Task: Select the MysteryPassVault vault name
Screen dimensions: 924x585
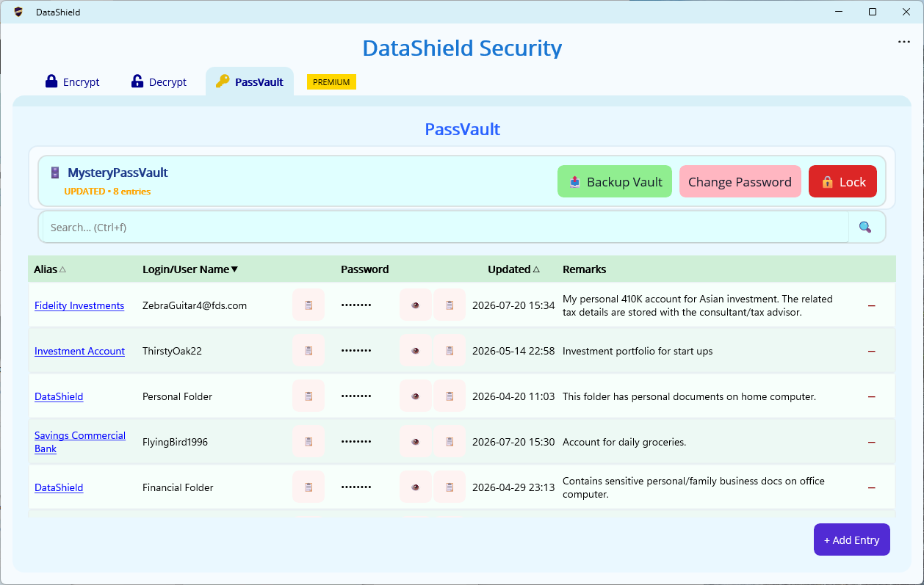Action: point(118,172)
